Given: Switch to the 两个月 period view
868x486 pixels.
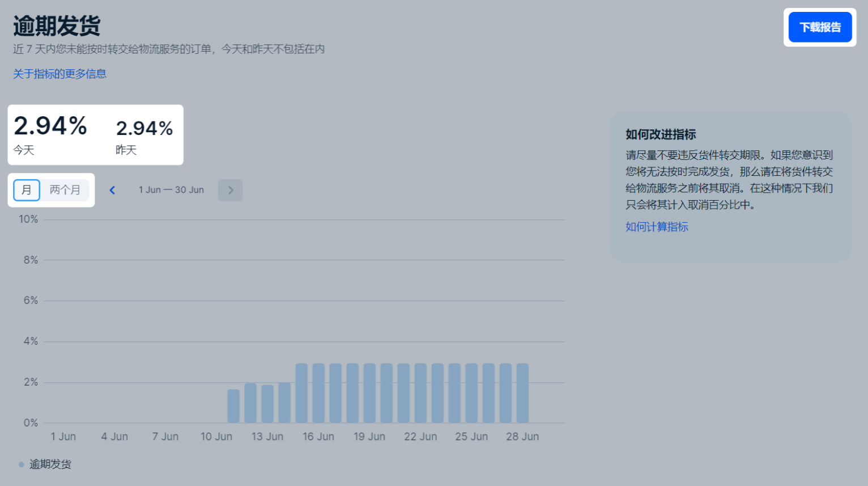Looking at the screenshot, I should (x=65, y=190).
